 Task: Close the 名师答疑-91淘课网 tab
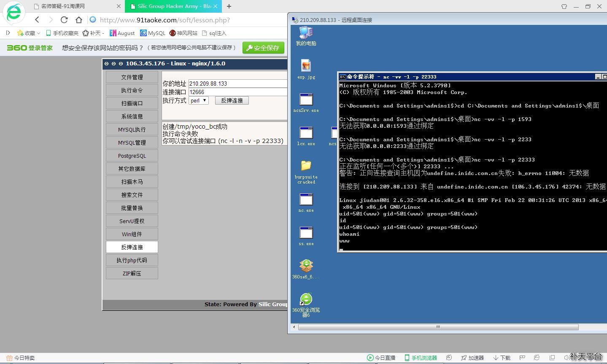point(119,6)
